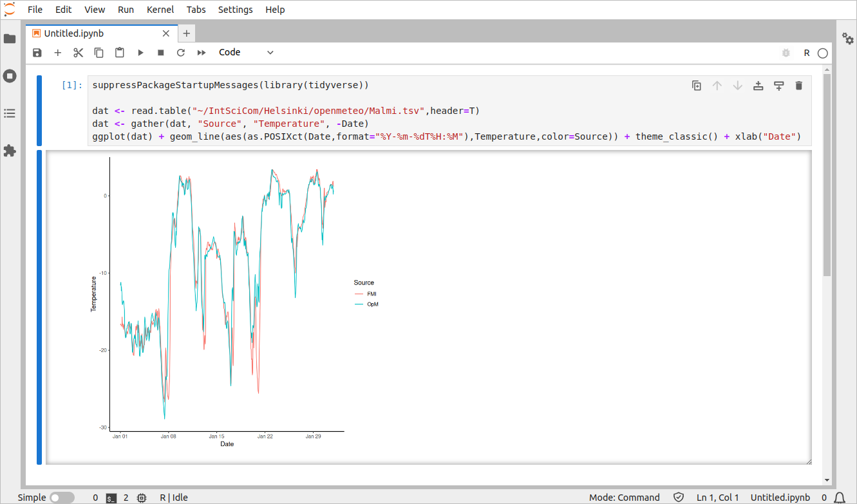Click the scrollbar down arrow

pyautogui.click(x=827, y=480)
